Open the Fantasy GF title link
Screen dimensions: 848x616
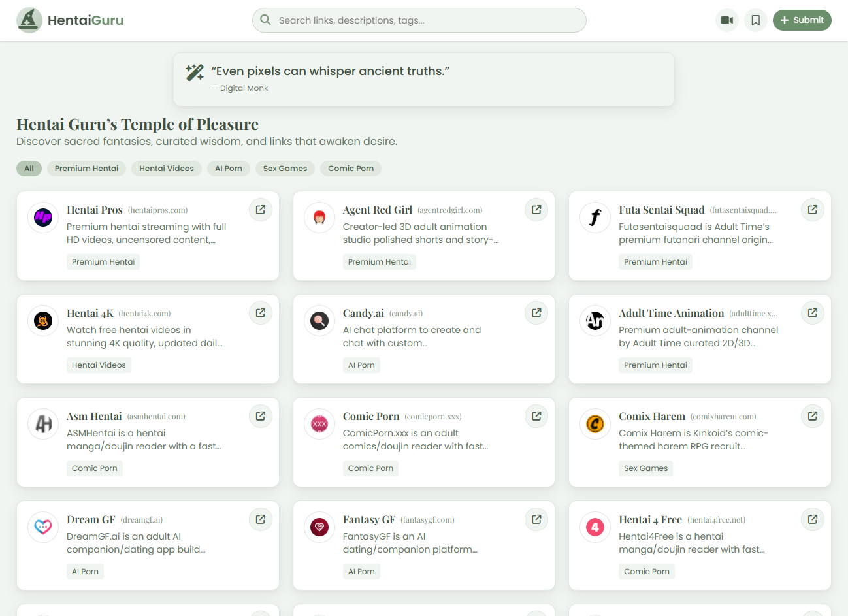tap(369, 520)
